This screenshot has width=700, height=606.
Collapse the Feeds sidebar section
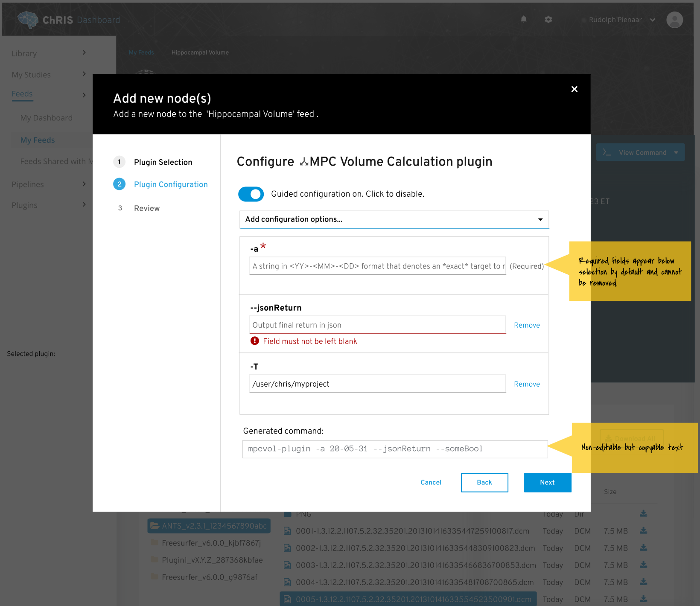[84, 95]
